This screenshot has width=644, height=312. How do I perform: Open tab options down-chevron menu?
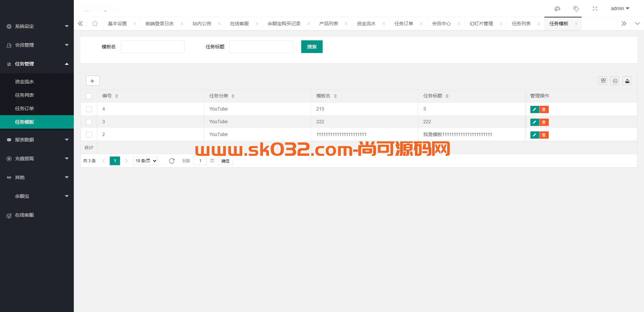tap(637, 24)
